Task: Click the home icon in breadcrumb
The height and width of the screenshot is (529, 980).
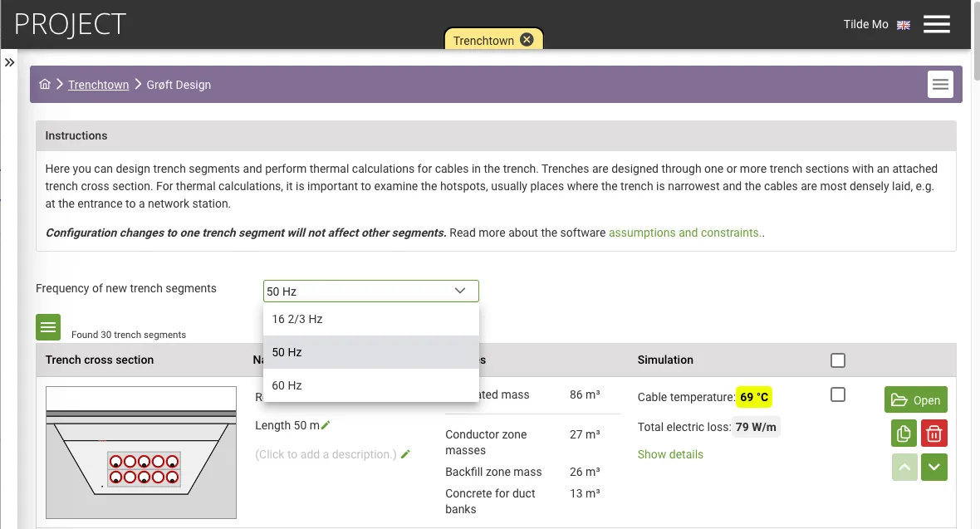Action: [45, 84]
